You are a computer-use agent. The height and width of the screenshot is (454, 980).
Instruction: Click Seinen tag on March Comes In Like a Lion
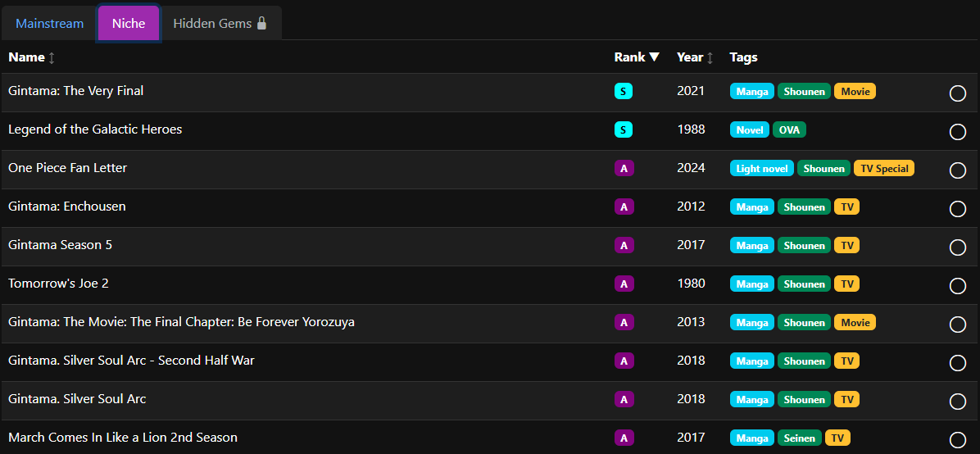click(x=800, y=438)
